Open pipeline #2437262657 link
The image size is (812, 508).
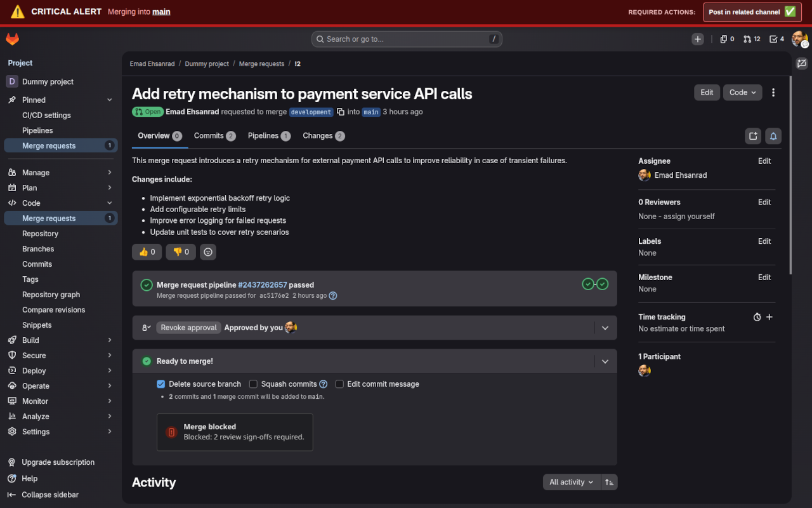[262, 284]
